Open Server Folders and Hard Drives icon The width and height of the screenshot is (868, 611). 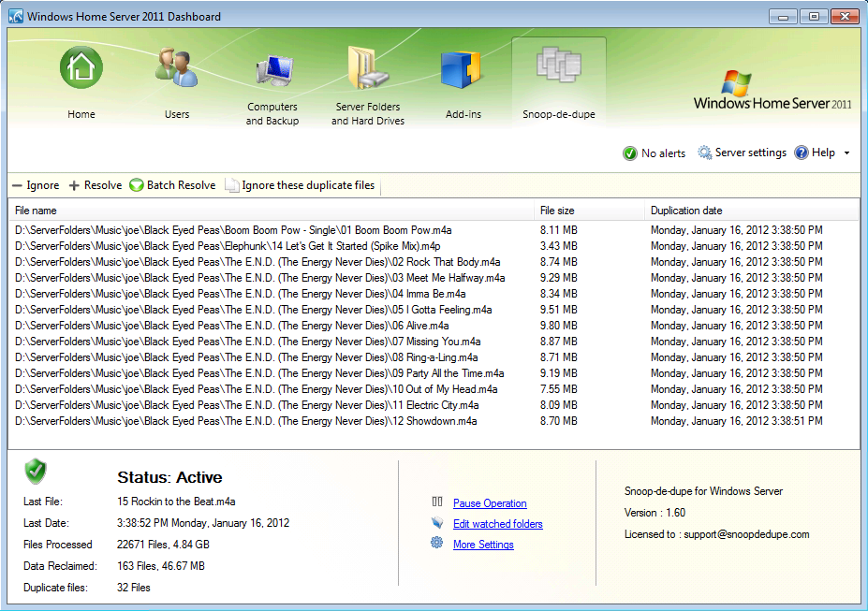(x=368, y=67)
